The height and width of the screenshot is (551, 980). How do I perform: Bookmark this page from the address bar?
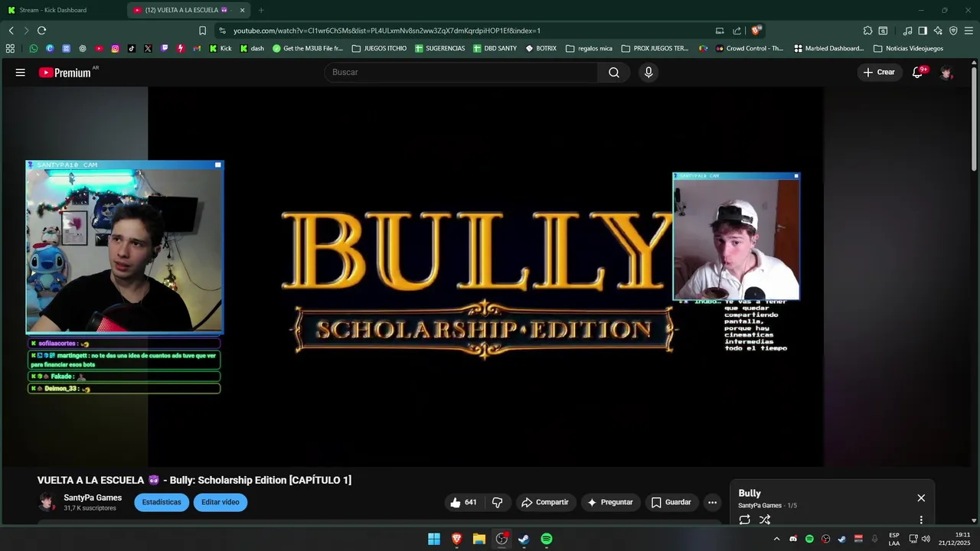tap(202, 31)
